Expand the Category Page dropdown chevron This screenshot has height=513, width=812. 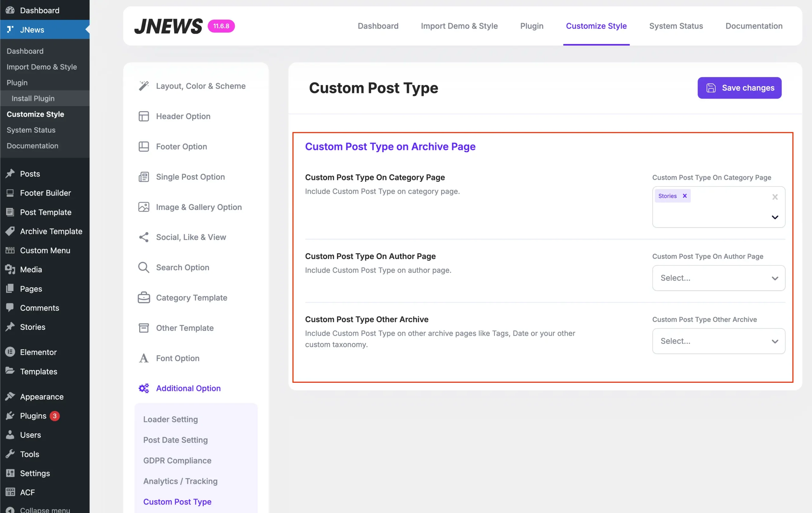(775, 218)
